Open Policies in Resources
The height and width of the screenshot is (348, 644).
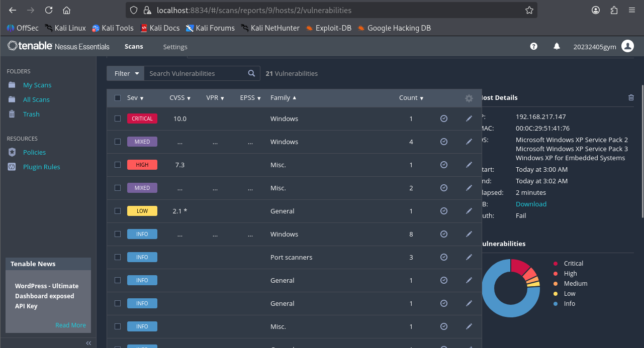click(x=34, y=152)
